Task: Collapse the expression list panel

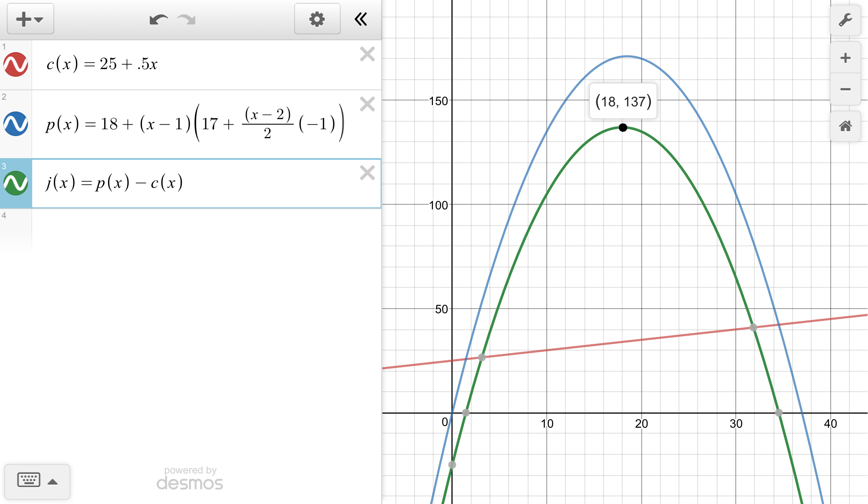Action: (x=361, y=19)
